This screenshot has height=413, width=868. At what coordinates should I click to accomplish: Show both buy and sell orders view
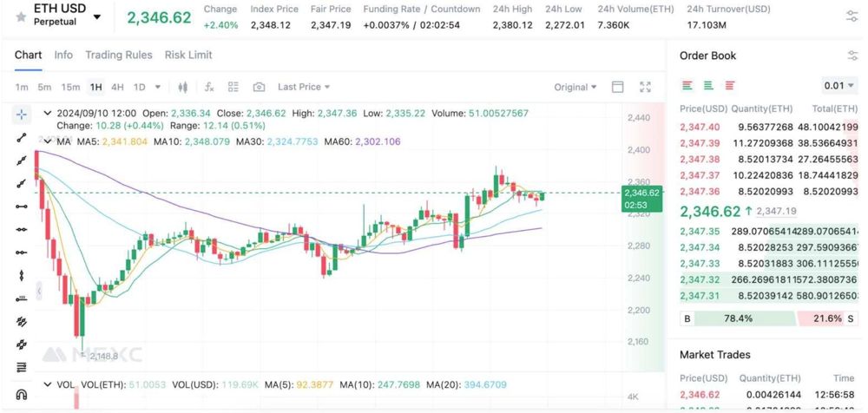pyautogui.click(x=687, y=85)
